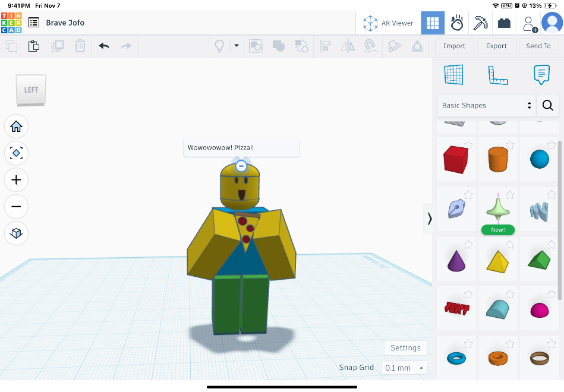Click the Import button
This screenshot has width=564, height=392.
coord(454,46)
